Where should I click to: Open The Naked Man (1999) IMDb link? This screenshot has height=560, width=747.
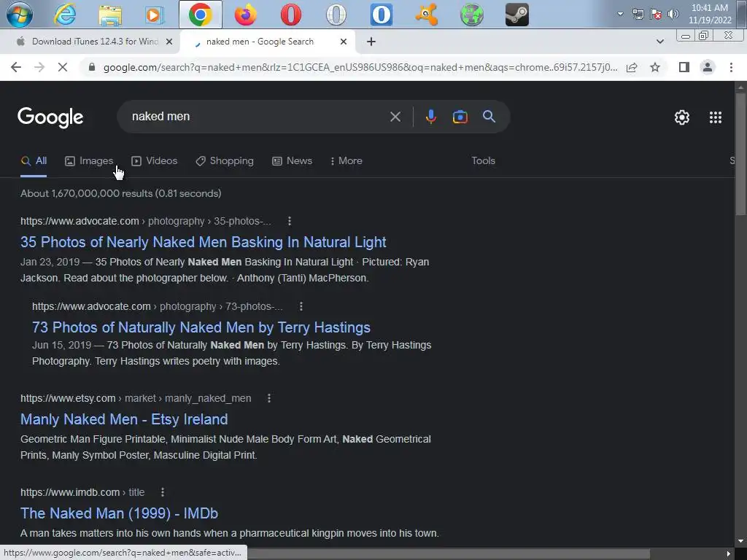119,513
